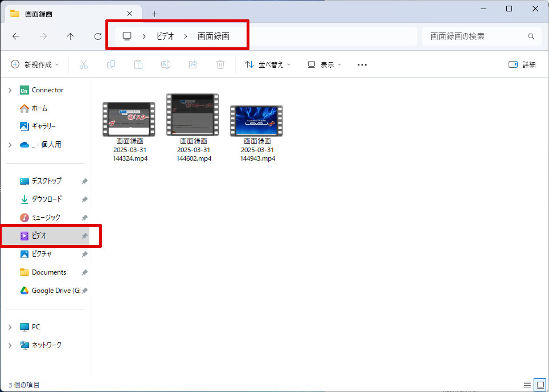Expand the PC tree item in the sidebar
Screen dimensions: 549x392
click(10, 326)
